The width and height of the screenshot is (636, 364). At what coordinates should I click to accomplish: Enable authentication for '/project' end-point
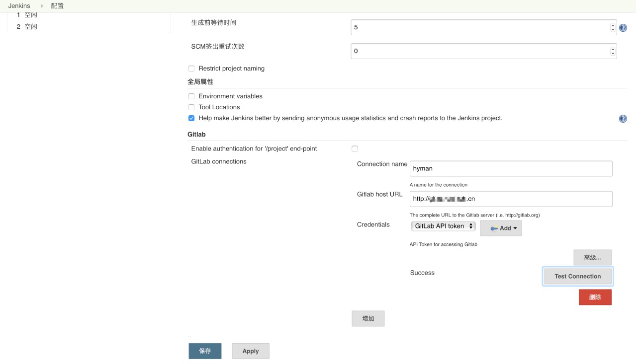355,148
